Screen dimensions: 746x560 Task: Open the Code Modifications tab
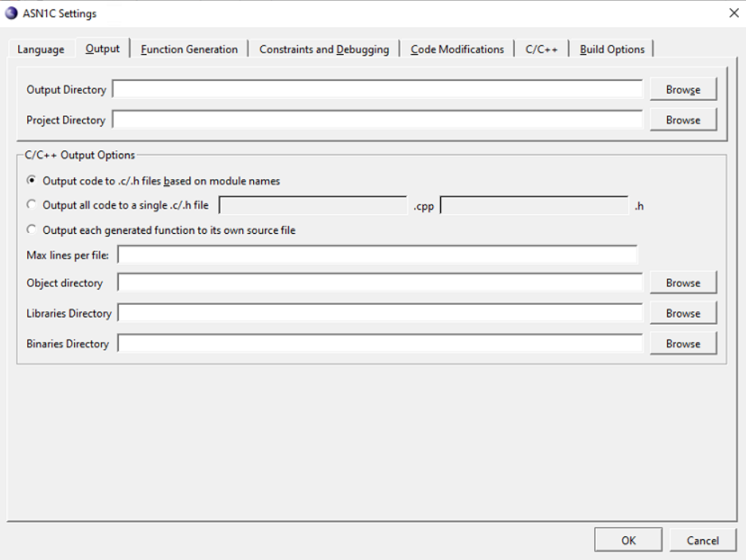(x=457, y=49)
